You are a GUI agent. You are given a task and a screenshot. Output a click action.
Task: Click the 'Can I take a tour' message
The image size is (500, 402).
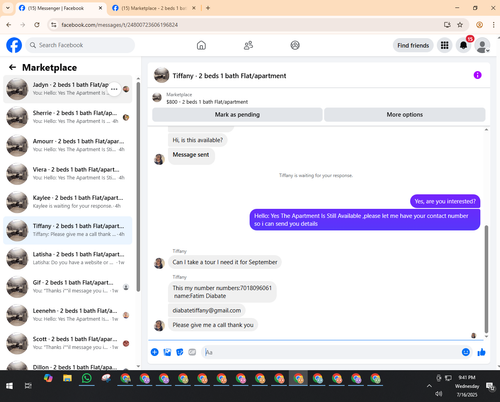coord(225,262)
